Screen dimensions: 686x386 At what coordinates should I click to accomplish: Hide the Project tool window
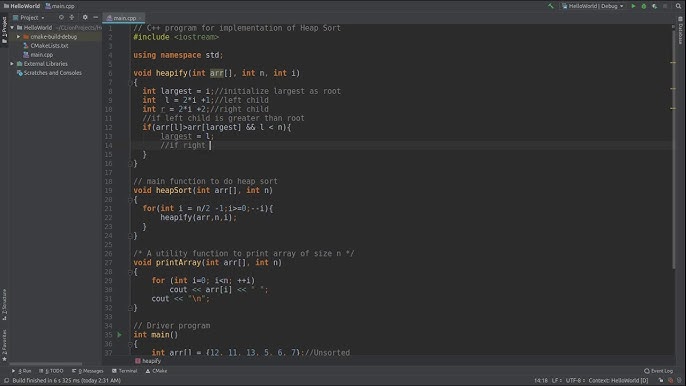(x=95, y=18)
